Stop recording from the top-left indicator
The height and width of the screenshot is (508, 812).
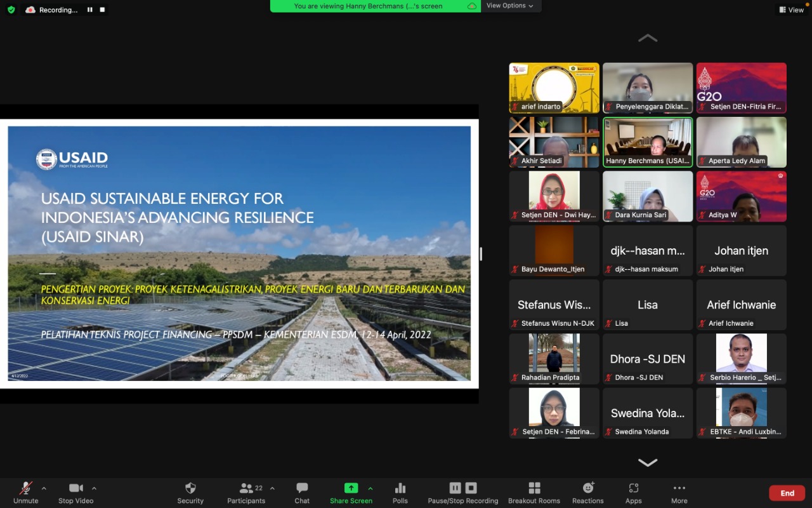coord(103,10)
